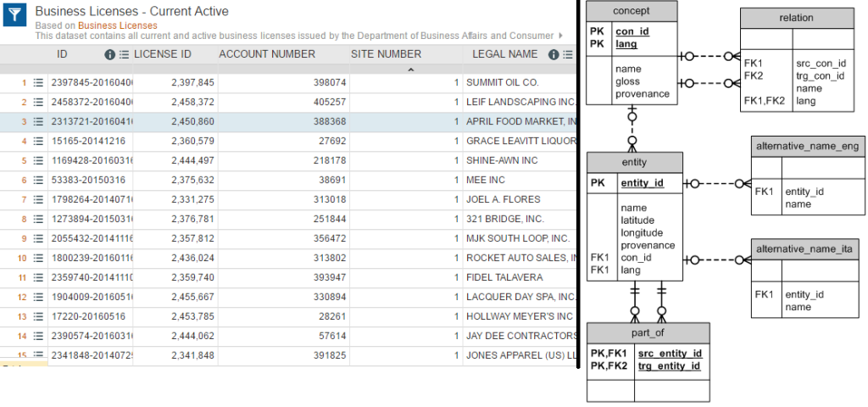This screenshot has height=407, width=868.
Task: Open the ID column options menu icon
Action: [x=124, y=54]
